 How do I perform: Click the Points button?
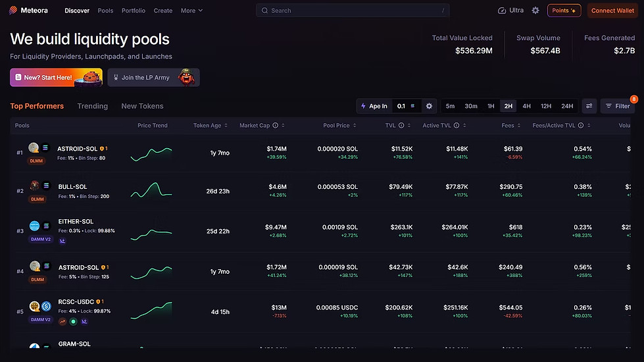point(564,11)
